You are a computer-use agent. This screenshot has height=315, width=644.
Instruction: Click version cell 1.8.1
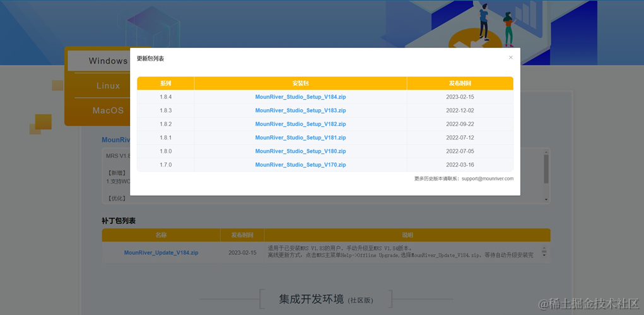(x=165, y=138)
